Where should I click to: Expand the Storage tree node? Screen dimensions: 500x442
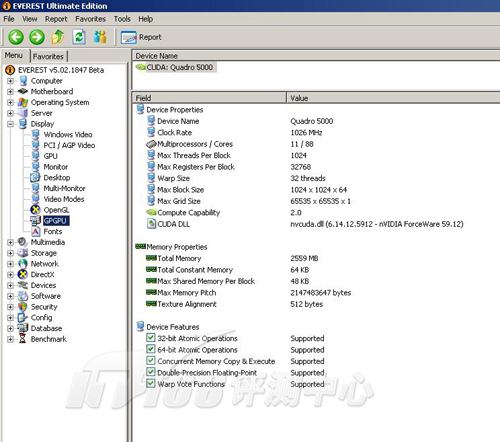[10, 253]
